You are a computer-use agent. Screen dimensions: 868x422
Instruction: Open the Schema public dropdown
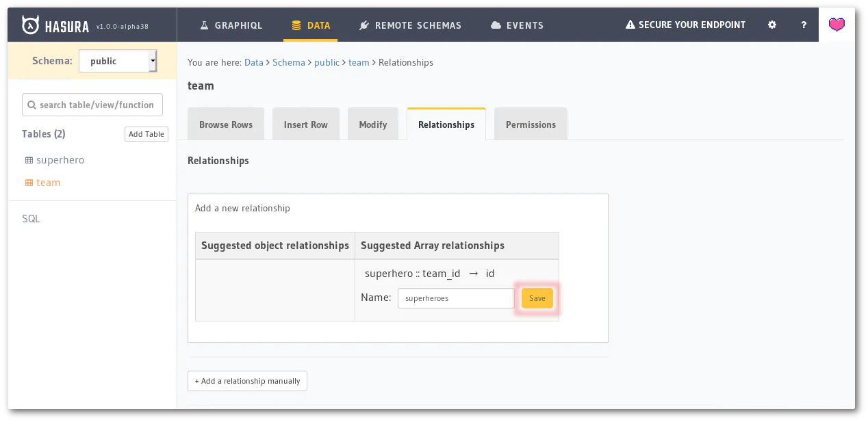click(x=118, y=61)
